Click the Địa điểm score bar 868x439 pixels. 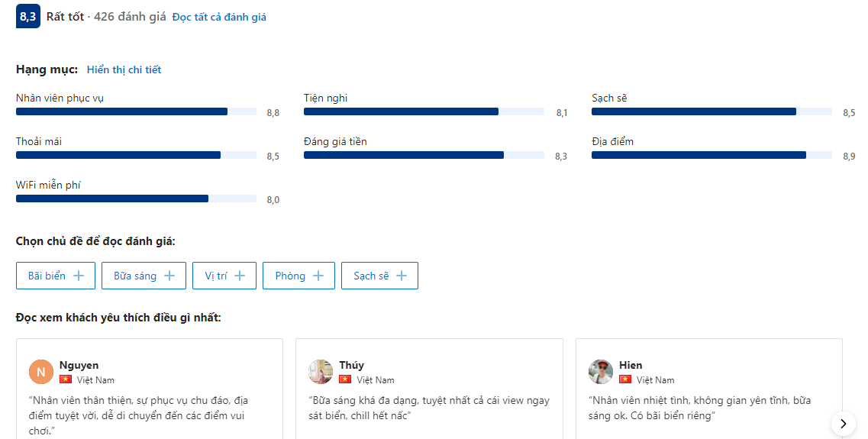(711, 155)
